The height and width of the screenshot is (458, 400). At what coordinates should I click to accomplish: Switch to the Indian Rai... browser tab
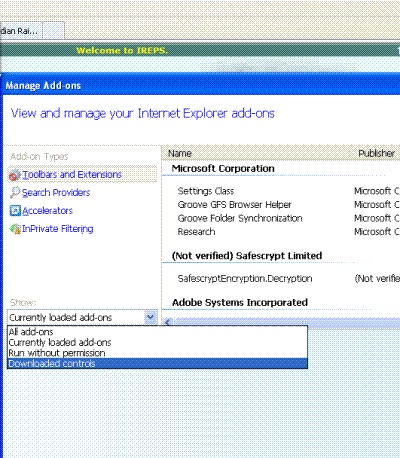click(21, 31)
